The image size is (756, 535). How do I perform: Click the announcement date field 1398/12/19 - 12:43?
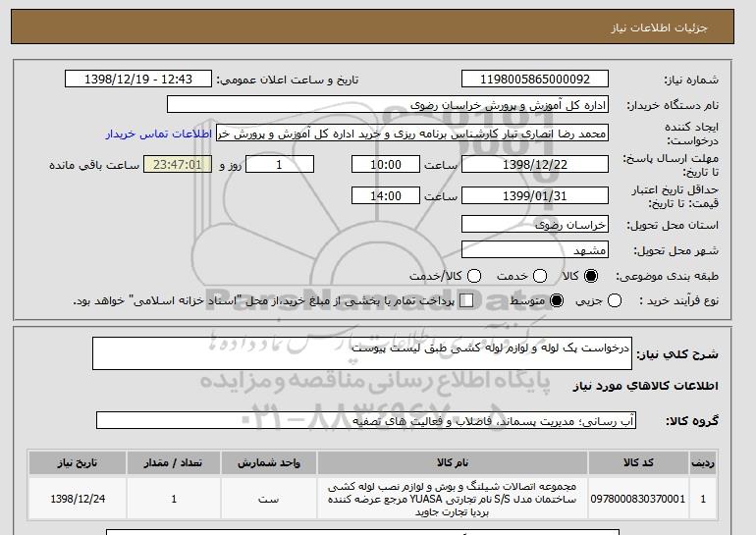point(138,80)
